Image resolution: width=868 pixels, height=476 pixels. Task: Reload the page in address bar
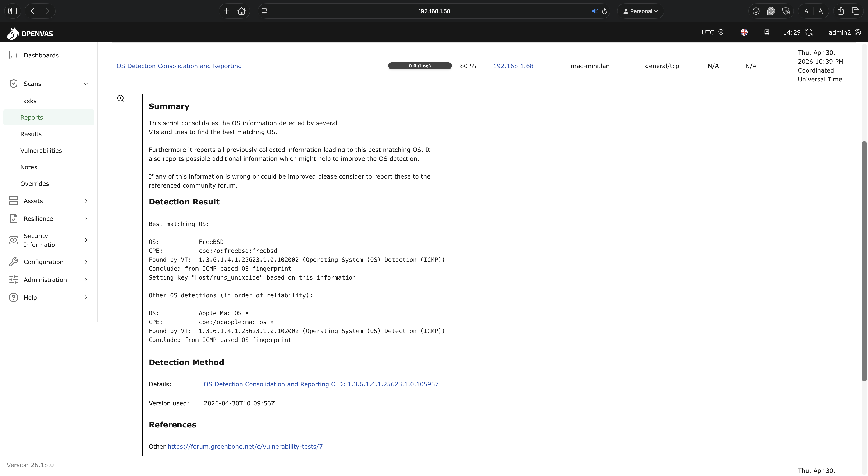(605, 11)
